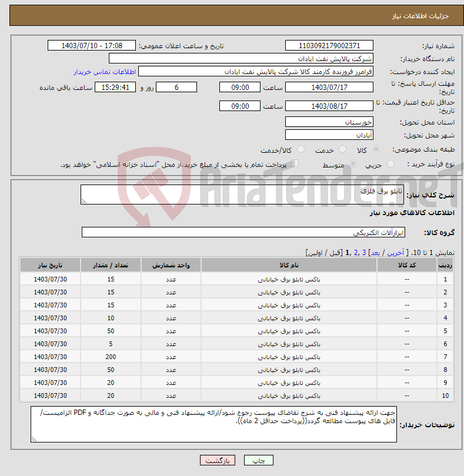Click the نام کالا column header
The width and height of the screenshot is (464, 476).
coord(289,265)
